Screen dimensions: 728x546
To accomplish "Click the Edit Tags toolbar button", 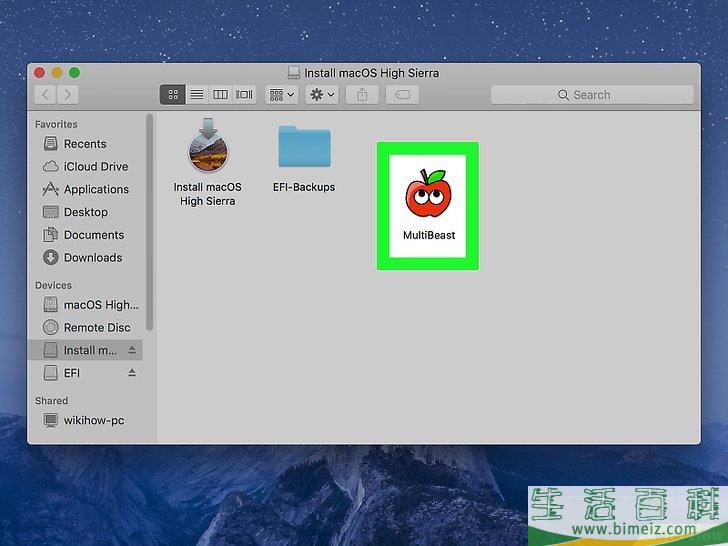I will 402,95.
